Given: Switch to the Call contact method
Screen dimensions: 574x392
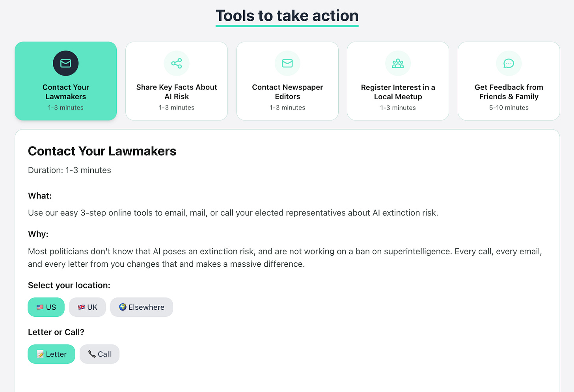Looking at the screenshot, I should click(x=99, y=354).
